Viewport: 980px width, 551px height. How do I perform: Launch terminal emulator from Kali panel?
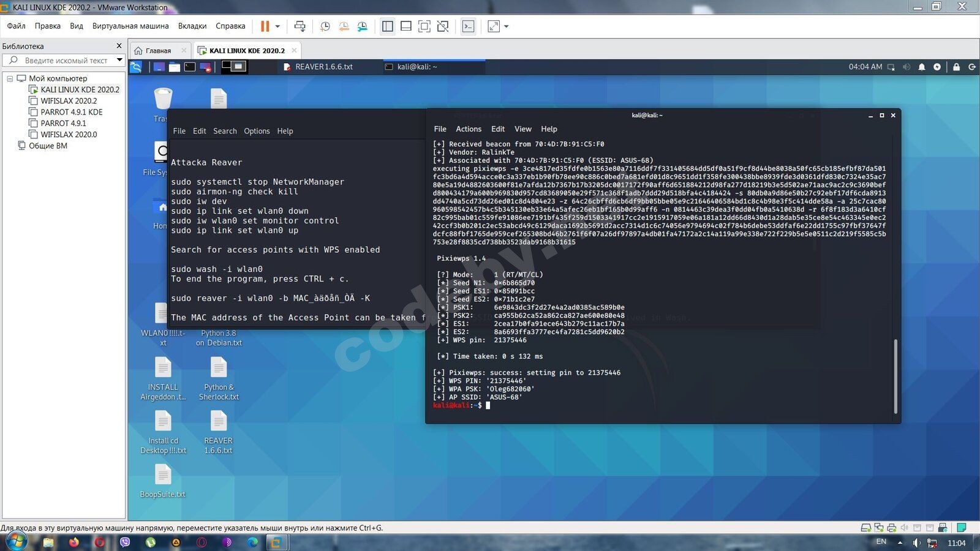coord(190,67)
